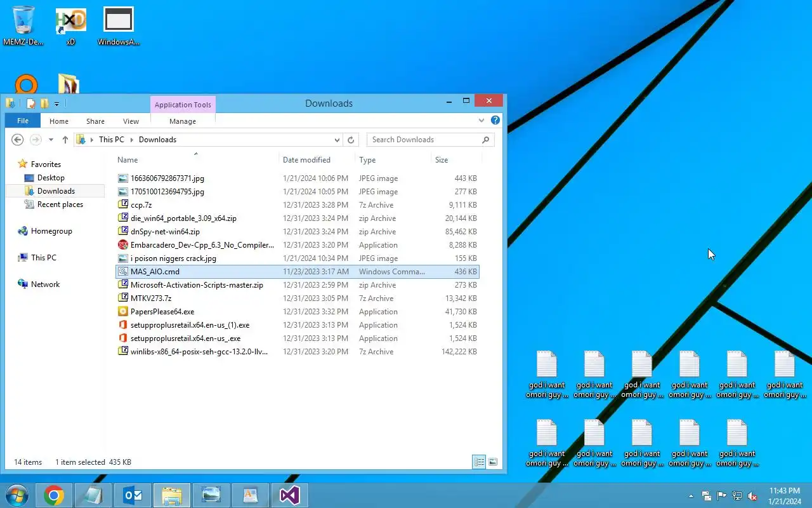This screenshot has height=508, width=812.
Task: Select the MAS_AIO.cmd file
Action: pyautogui.click(x=297, y=272)
